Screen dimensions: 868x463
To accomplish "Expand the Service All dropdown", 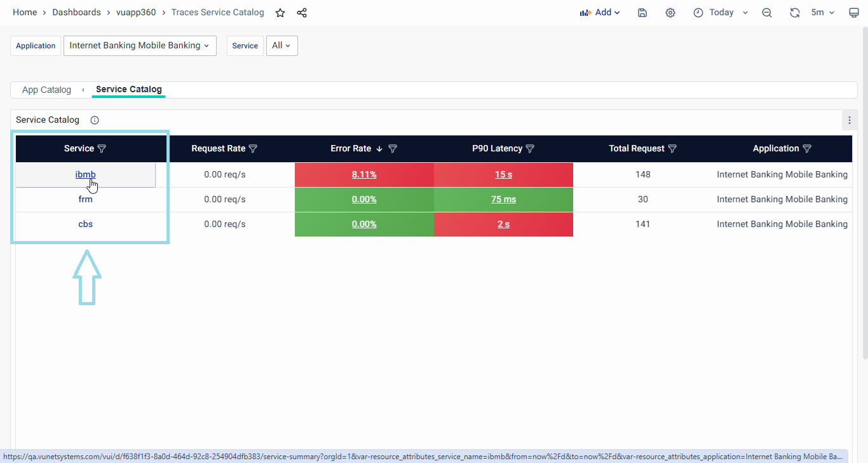I will [x=281, y=46].
